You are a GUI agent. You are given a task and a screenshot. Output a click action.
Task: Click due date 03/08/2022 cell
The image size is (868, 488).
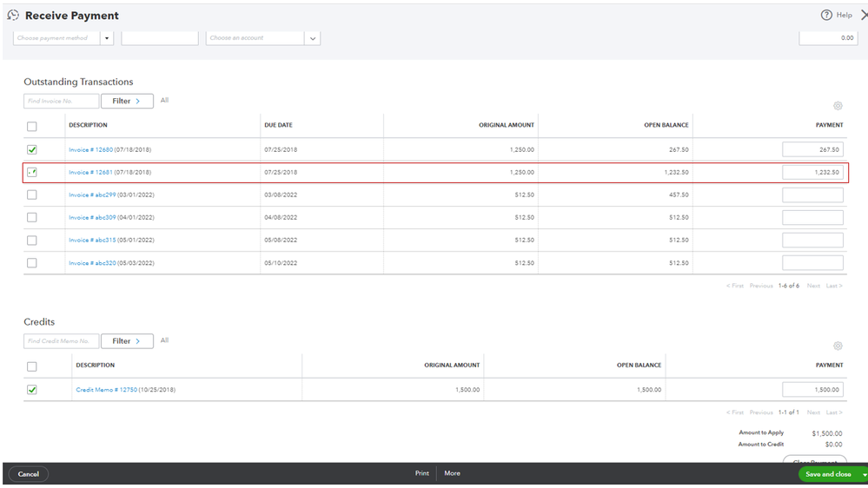point(281,195)
